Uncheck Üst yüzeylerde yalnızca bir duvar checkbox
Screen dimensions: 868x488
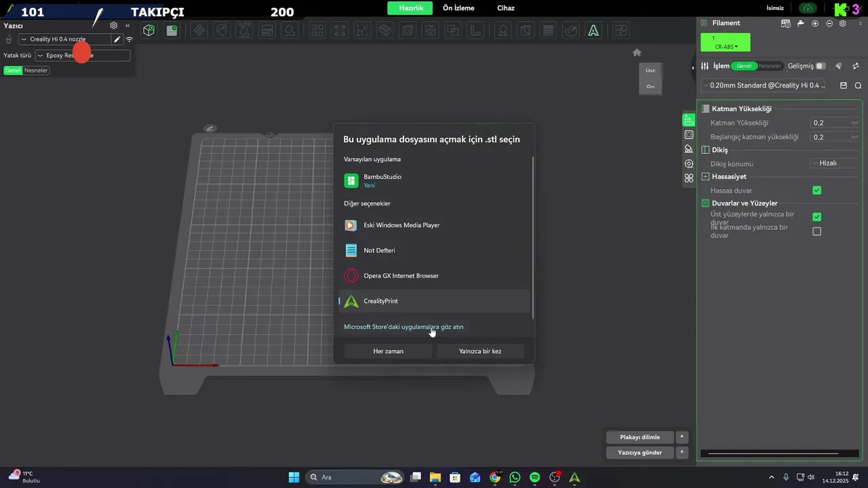point(816,217)
